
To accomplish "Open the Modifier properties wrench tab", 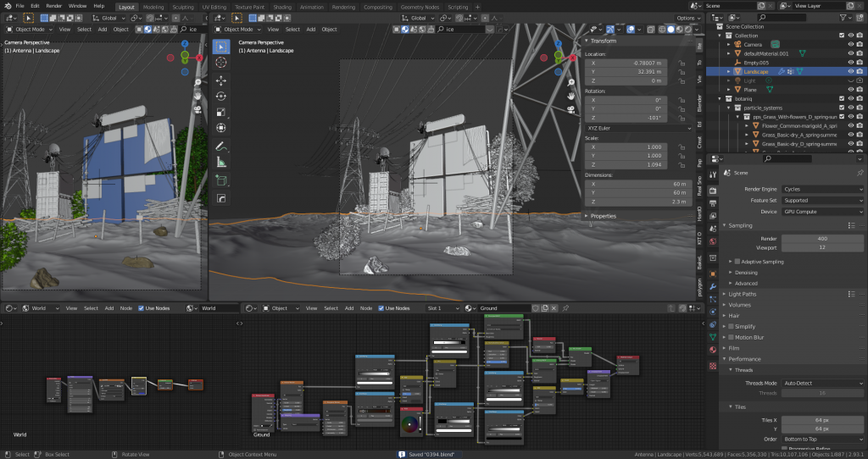I will [712, 286].
